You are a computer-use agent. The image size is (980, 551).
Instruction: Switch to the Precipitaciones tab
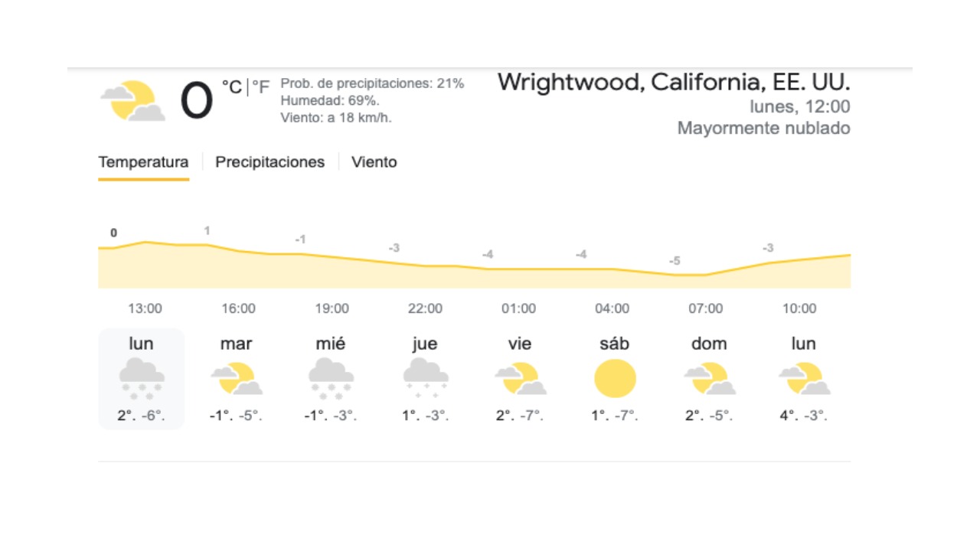269,162
